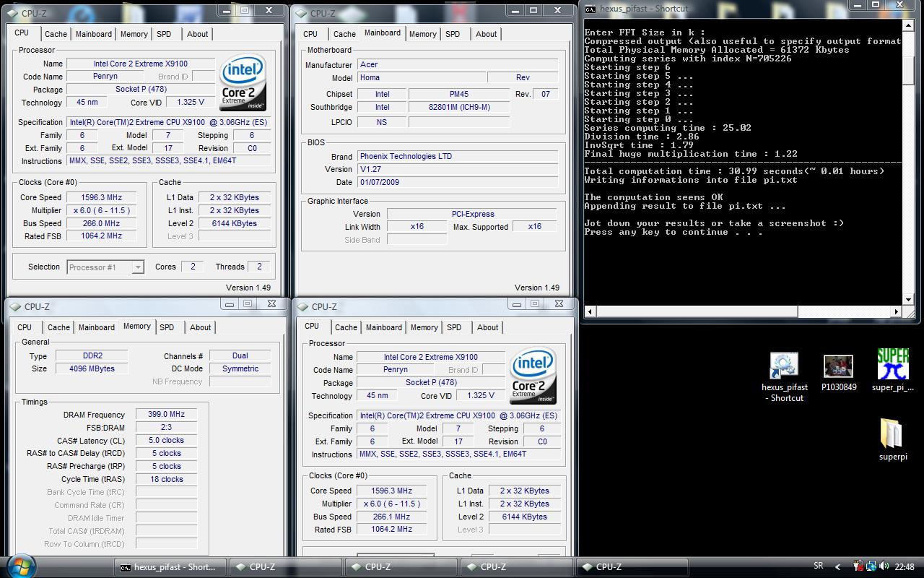This screenshot has width=924, height=578.
Task: Open Cache tab in lower CPU-Z processor window
Action: [346, 327]
